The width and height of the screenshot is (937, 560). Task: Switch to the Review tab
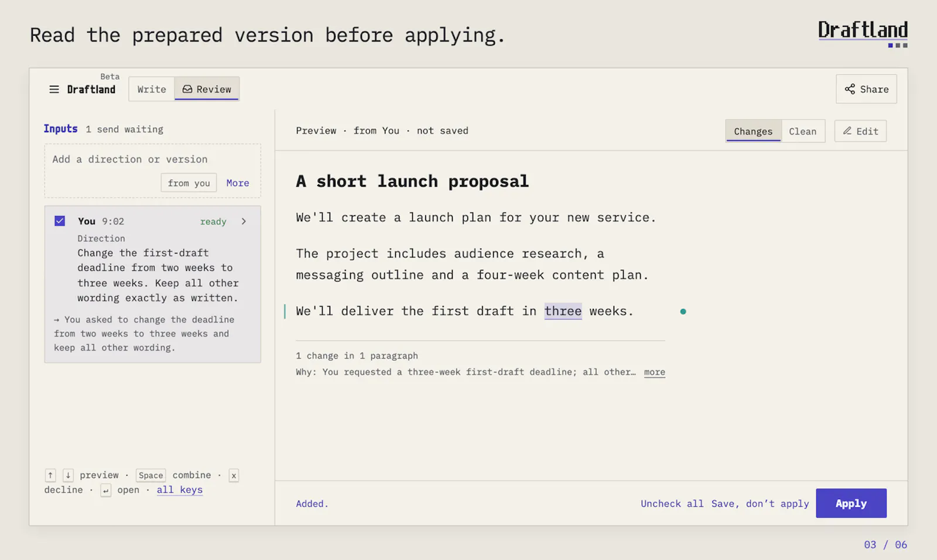(x=207, y=90)
